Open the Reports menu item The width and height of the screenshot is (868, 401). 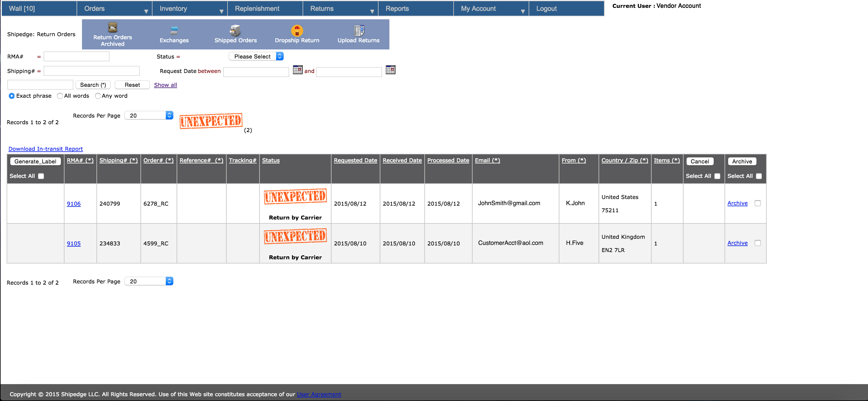[x=397, y=8]
